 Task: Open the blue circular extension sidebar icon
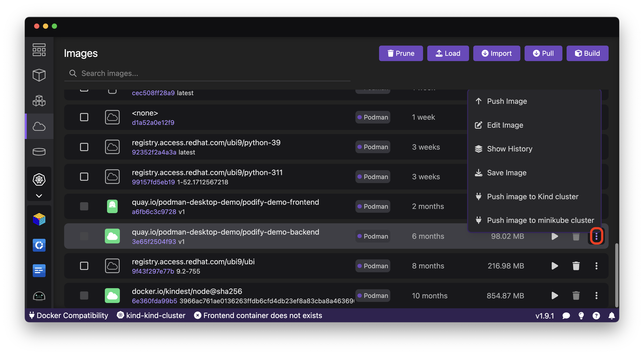[x=39, y=245]
